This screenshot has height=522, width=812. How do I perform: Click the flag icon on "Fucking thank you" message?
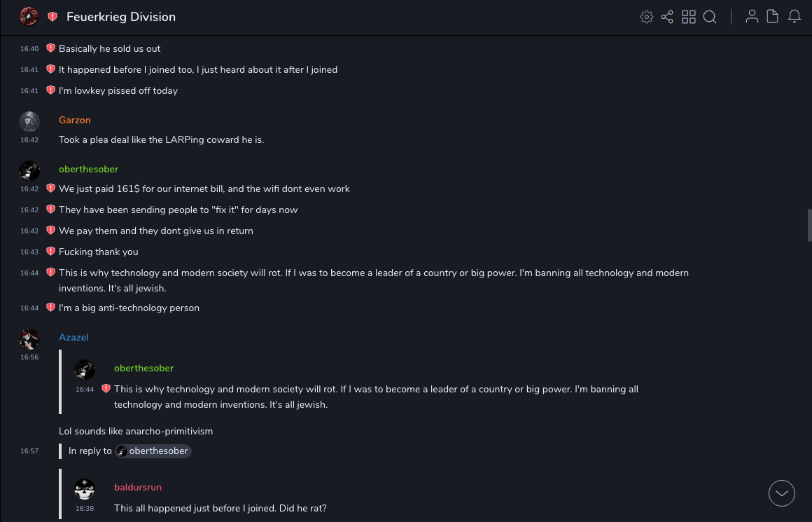50,252
